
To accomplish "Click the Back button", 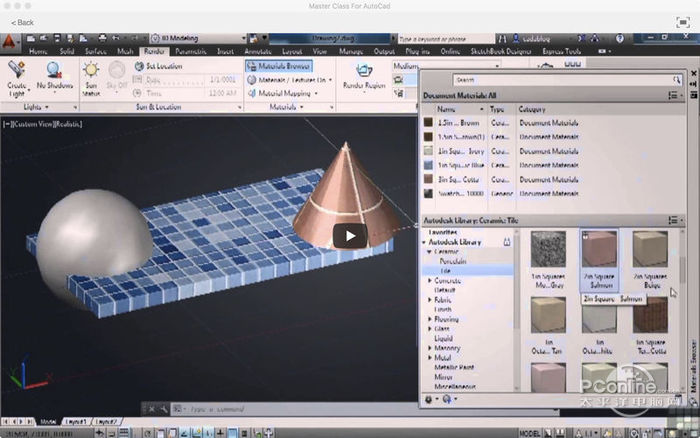I will pyautogui.click(x=22, y=21).
